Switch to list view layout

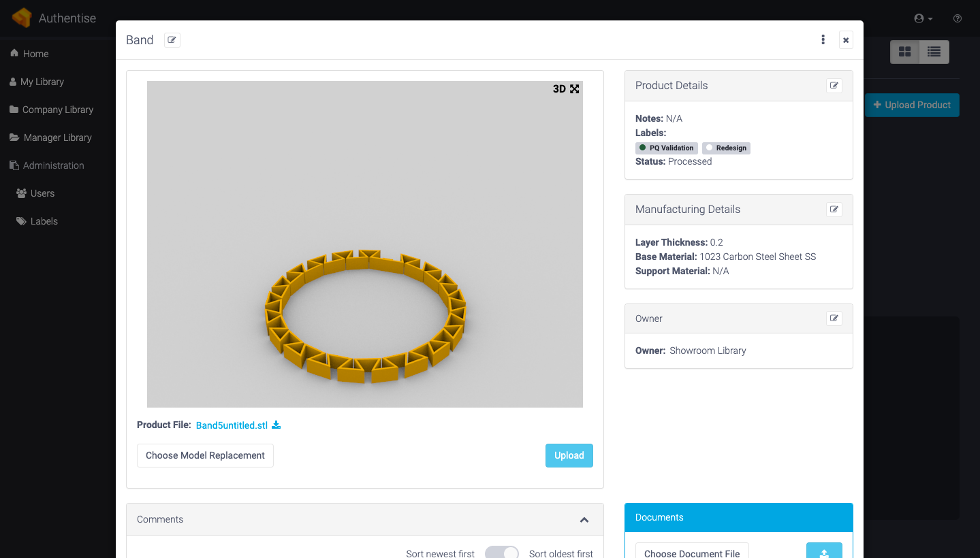tap(934, 52)
